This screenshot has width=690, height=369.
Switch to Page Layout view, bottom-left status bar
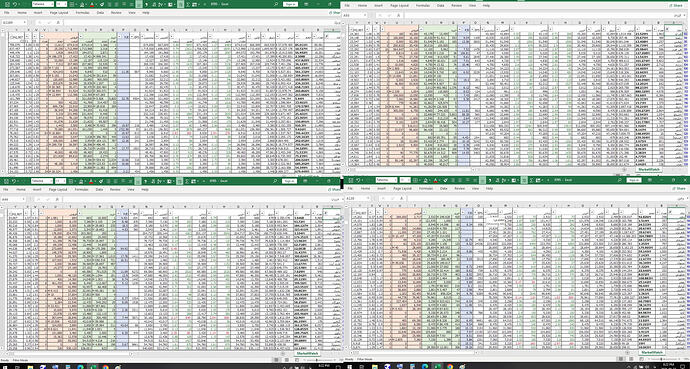point(286,360)
